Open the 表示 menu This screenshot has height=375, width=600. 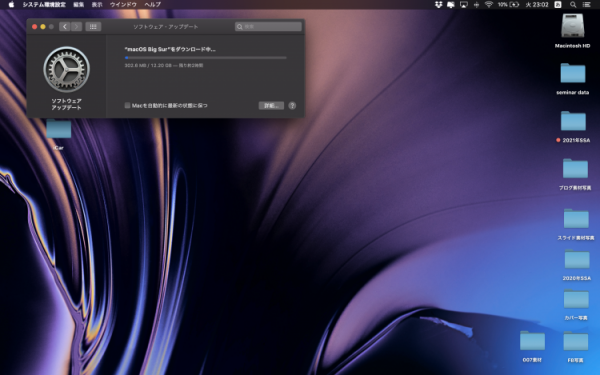tap(97, 5)
